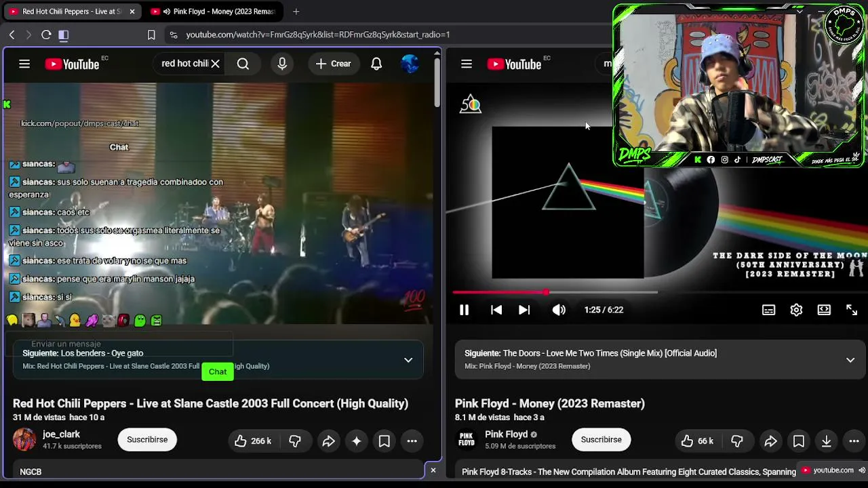Open the guide menu in the Red Hot Chili Peppers pane

click(x=24, y=64)
